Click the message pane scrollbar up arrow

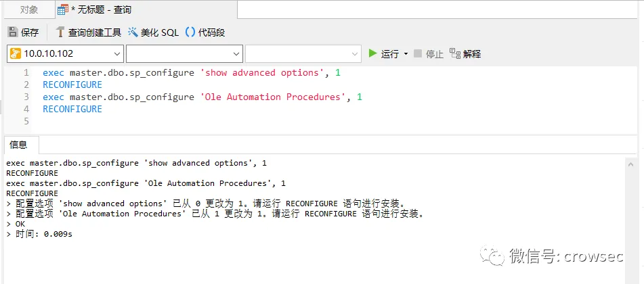click(630, 164)
